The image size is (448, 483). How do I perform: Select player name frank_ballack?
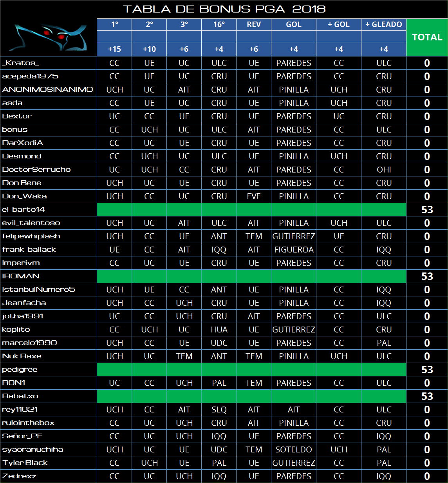tap(29, 249)
